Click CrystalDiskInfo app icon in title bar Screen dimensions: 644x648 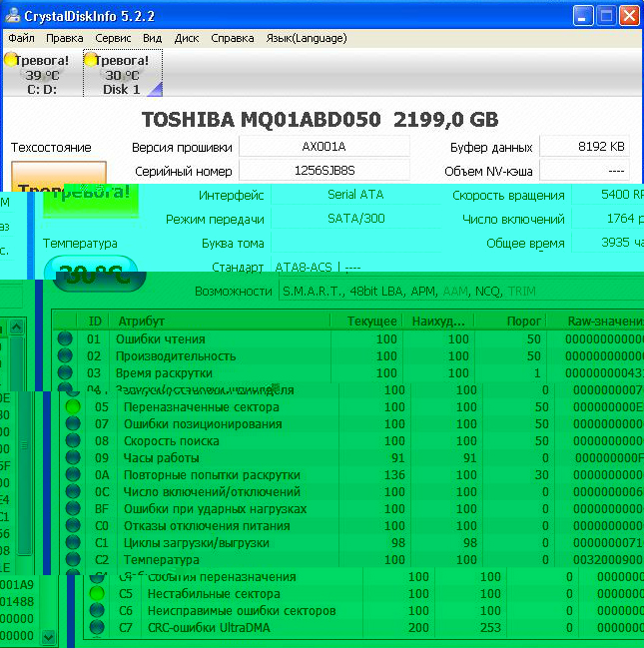click(x=13, y=15)
